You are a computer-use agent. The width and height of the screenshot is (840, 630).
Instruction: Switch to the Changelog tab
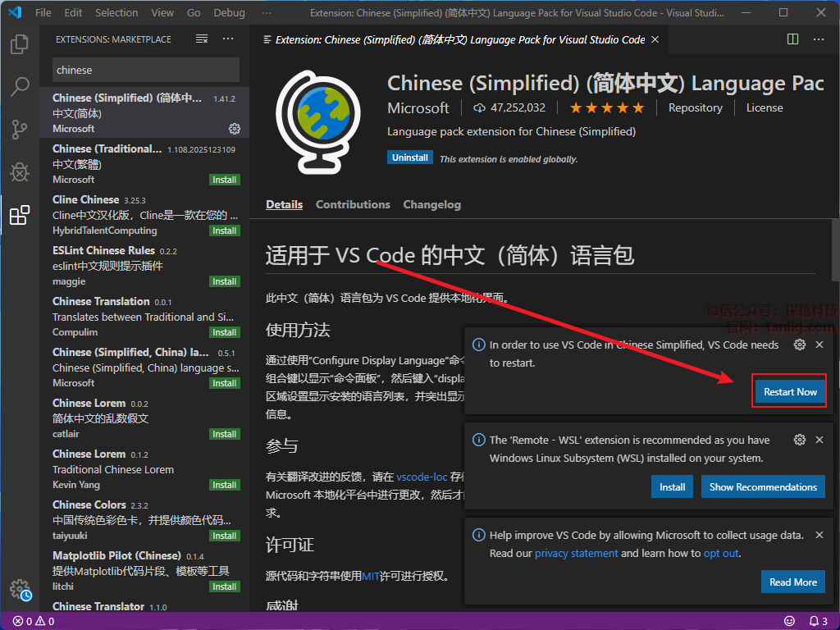pos(431,204)
